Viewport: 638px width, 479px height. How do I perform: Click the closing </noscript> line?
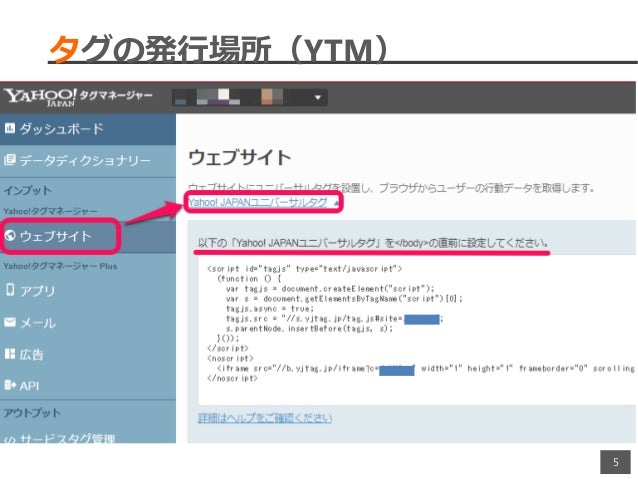(232, 378)
